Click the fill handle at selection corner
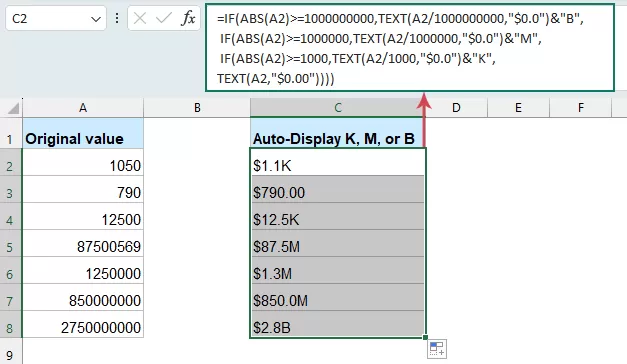Viewport: 627px width, 364px height. [425, 337]
